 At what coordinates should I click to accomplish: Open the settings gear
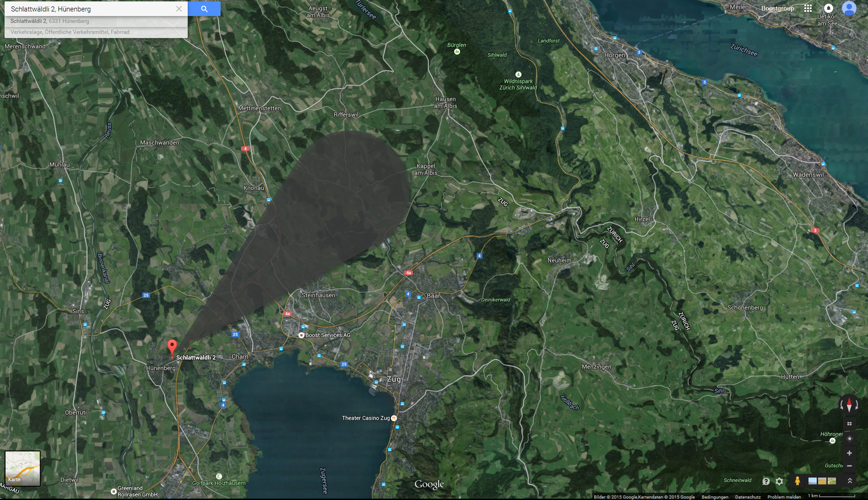coord(779,481)
